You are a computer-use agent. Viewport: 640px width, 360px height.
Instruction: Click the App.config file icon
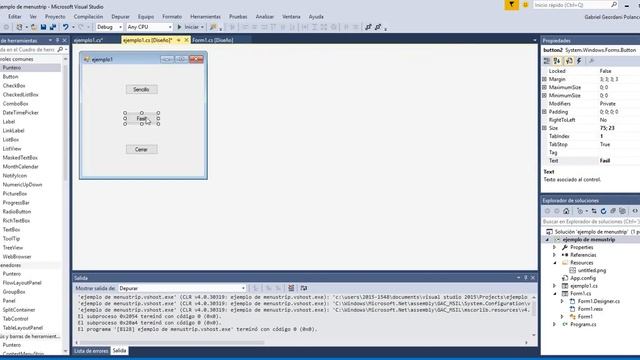pos(565,278)
